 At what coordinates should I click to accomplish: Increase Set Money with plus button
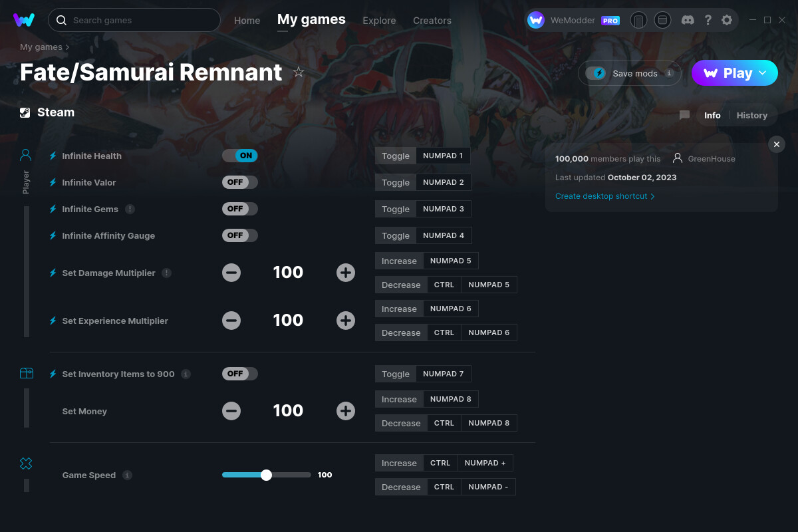point(346,411)
